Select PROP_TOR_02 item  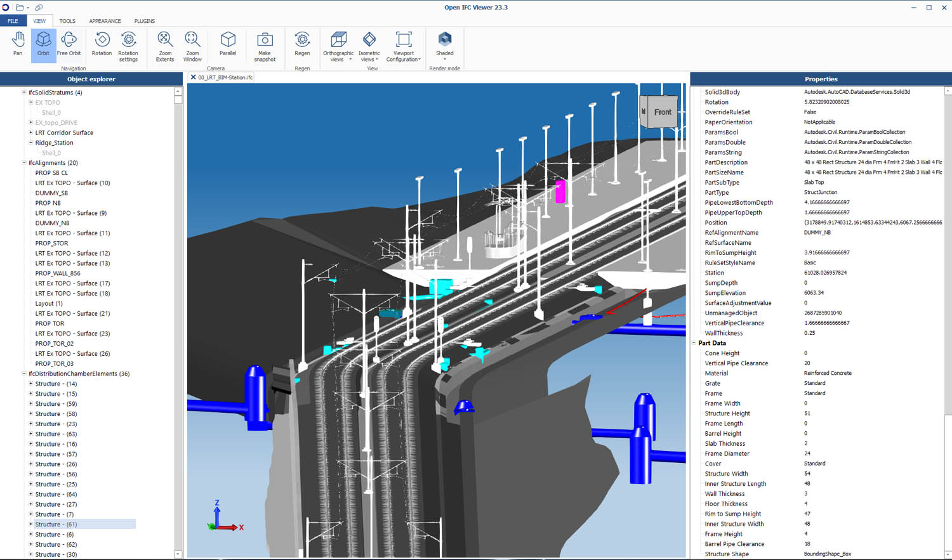coord(55,344)
